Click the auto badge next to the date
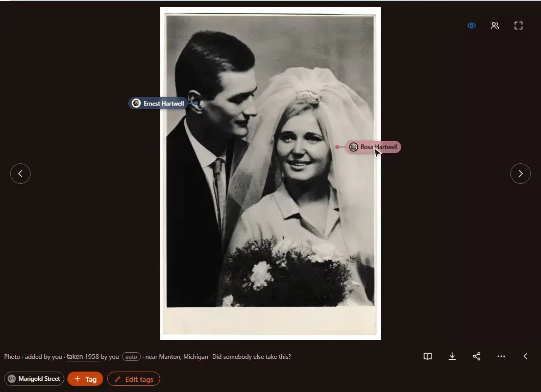Viewport: 541px width, 392px height. pos(131,357)
